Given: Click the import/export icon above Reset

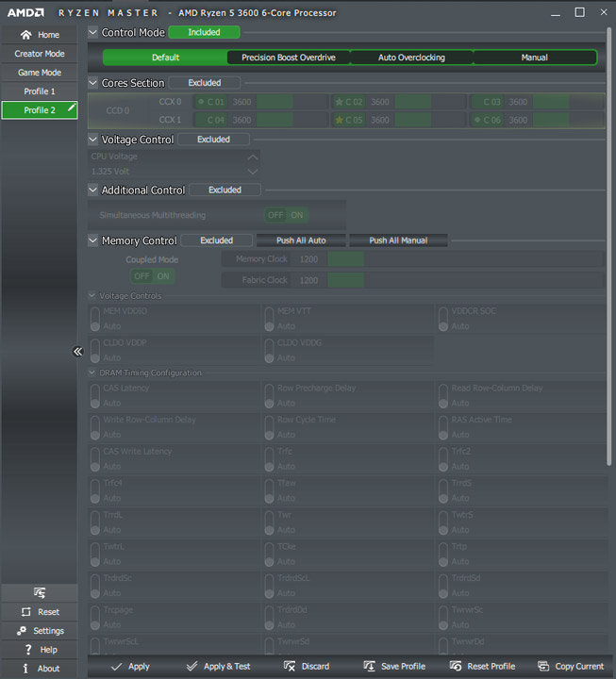Looking at the screenshot, I should coord(40,592).
